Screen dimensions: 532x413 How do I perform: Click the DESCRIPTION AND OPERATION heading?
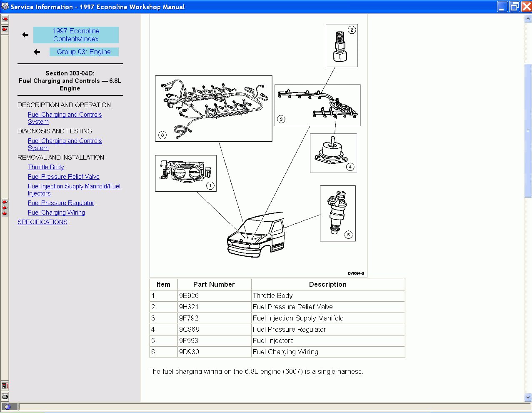[64, 105]
